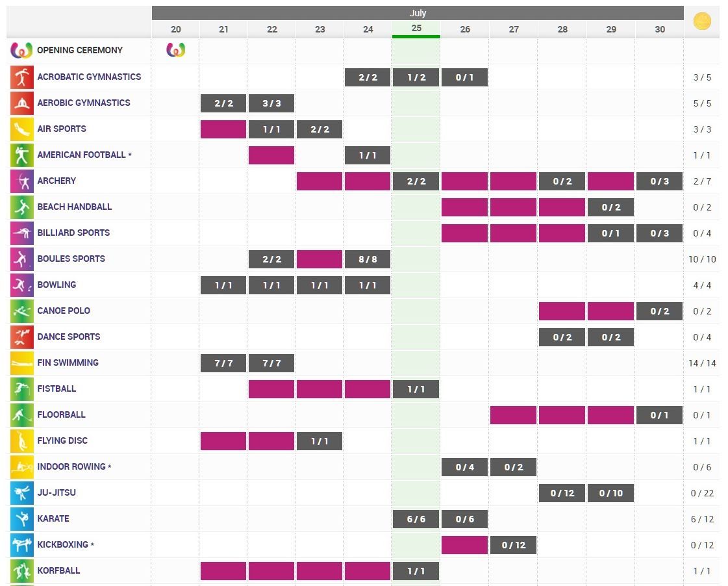This screenshot has height=586, width=728.
Task: Click magenta Air Sports block on July 21
Action: point(223,129)
